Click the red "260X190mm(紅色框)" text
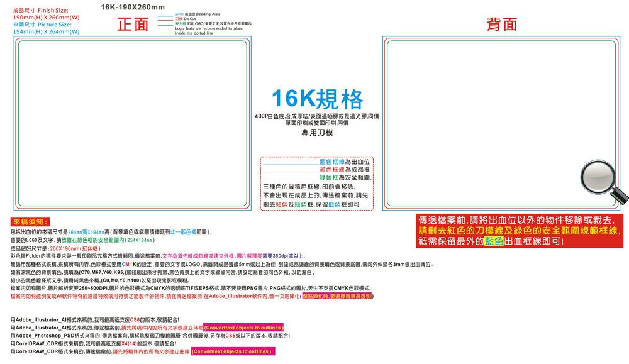 pos(75,248)
